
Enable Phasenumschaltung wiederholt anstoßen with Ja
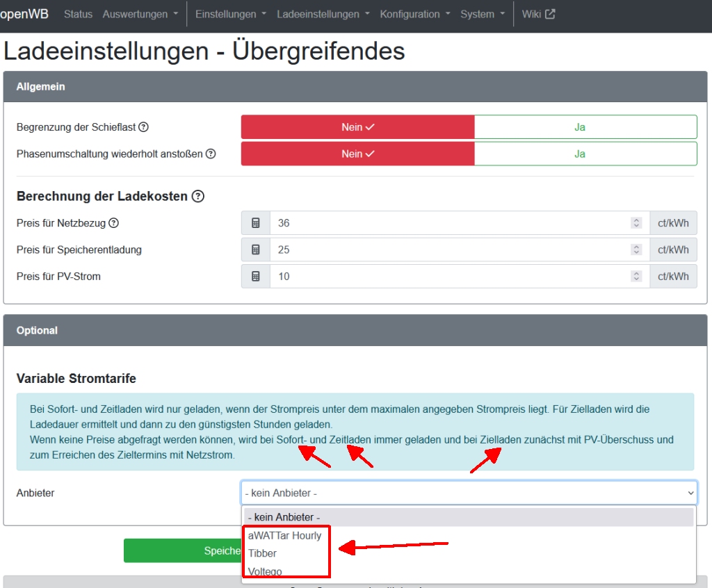click(x=585, y=154)
